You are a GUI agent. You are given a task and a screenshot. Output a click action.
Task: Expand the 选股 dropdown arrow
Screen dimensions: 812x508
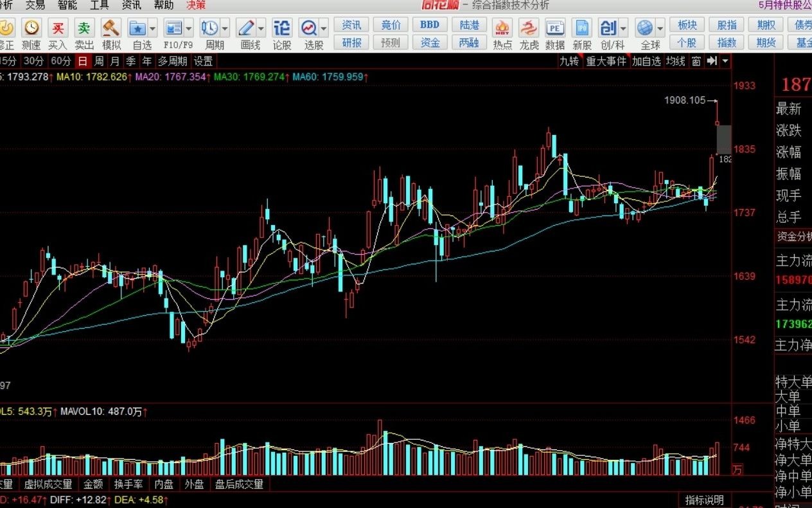[324, 29]
